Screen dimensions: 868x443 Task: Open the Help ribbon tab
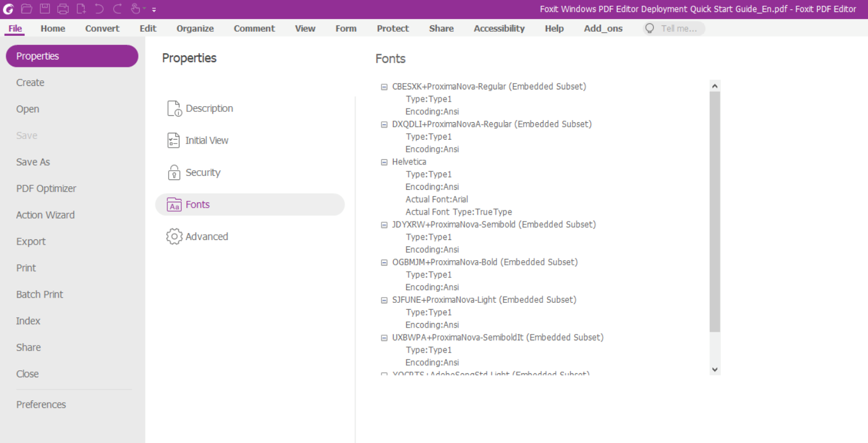pos(555,28)
